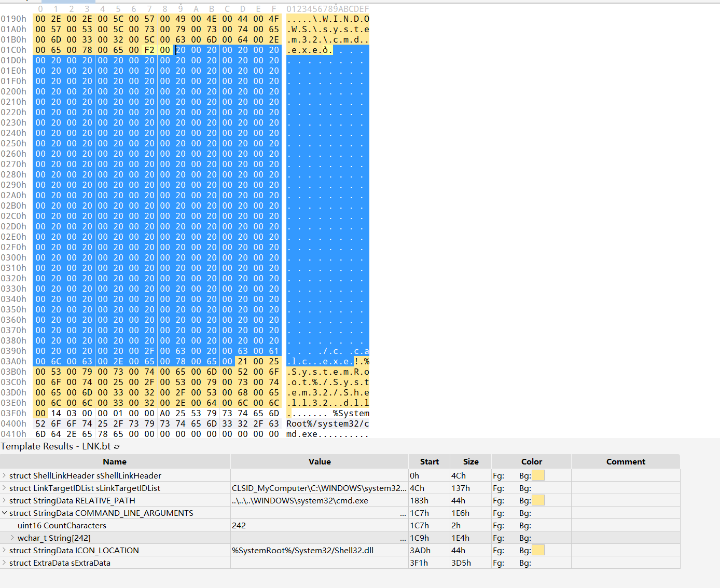Click the ASCII text md.exe in row 0410h
The width and height of the screenshot is (720, 588).
(302, 434)
